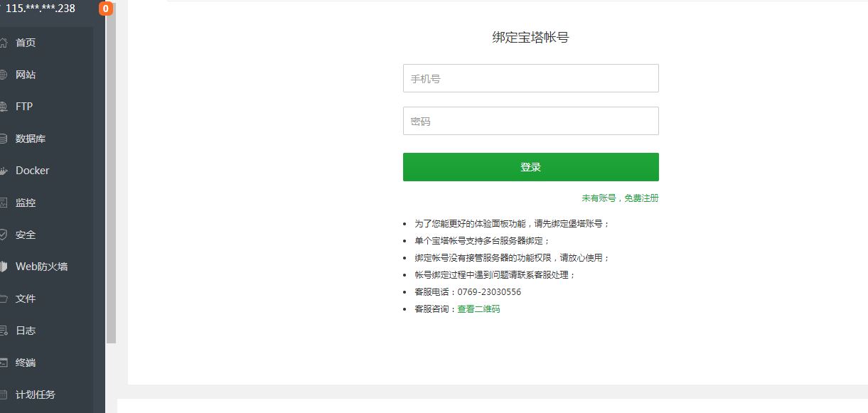Click the server IP 115.***.***.238
Viewport: 868px width, 413px height.
(40, 9)
